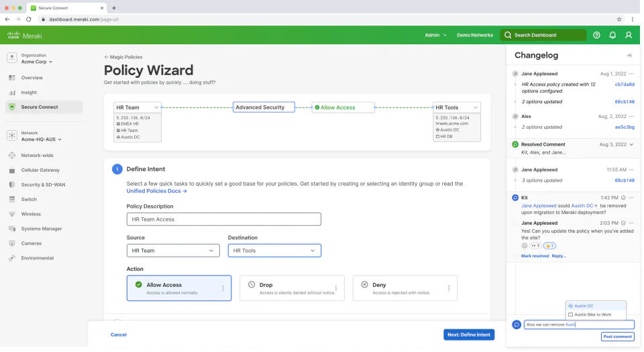The height and width of the screenshot is (352, 644).
Task: Open the user profile icon
Action: pyautogui.click(x=629, y=36)
